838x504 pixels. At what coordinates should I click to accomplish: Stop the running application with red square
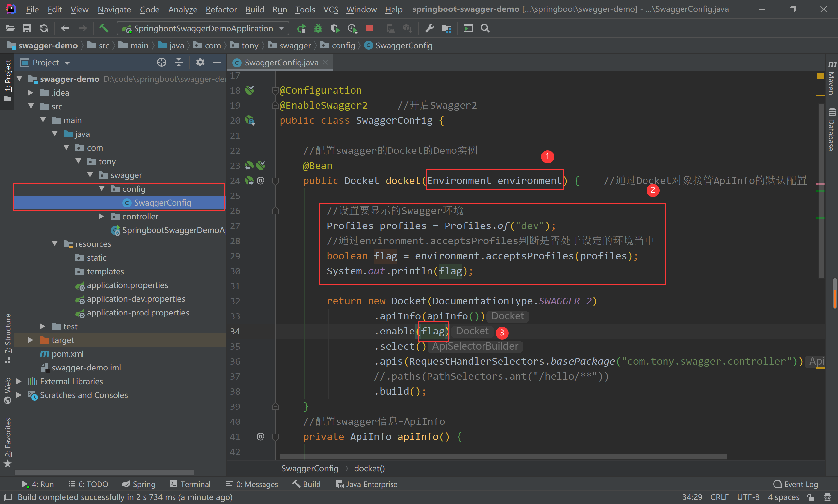coord(369,28)
